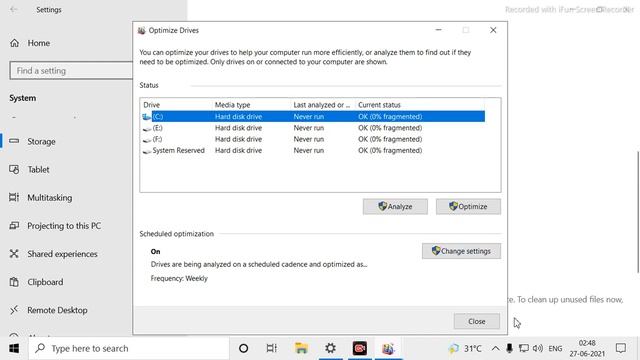This screenshot has height=360, width=640.
Task: Open the weather 31°C widget
Action: (x=465, y=349)
